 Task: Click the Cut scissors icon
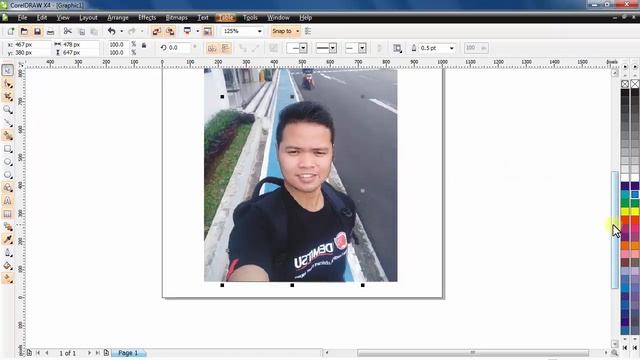point(68,31)
